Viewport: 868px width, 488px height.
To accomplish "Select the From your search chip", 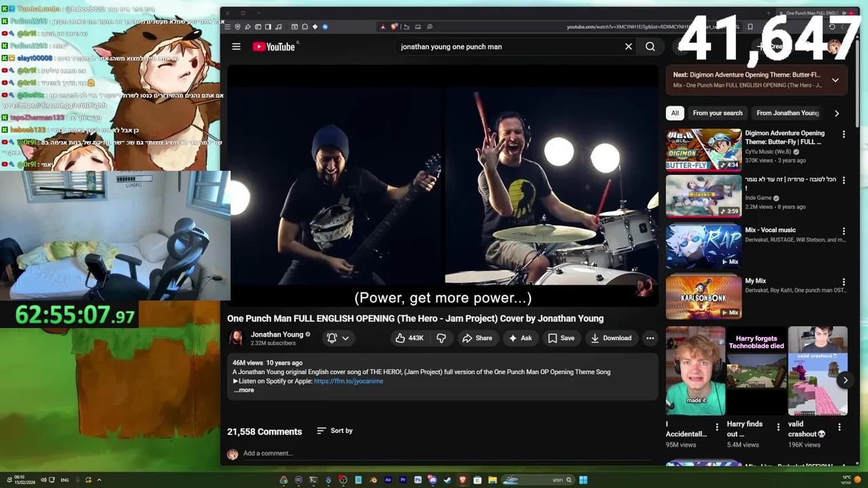I will point(717,113).
